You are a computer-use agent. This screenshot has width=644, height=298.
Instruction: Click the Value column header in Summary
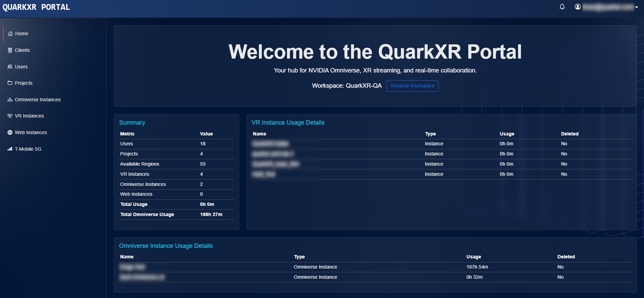206,134
